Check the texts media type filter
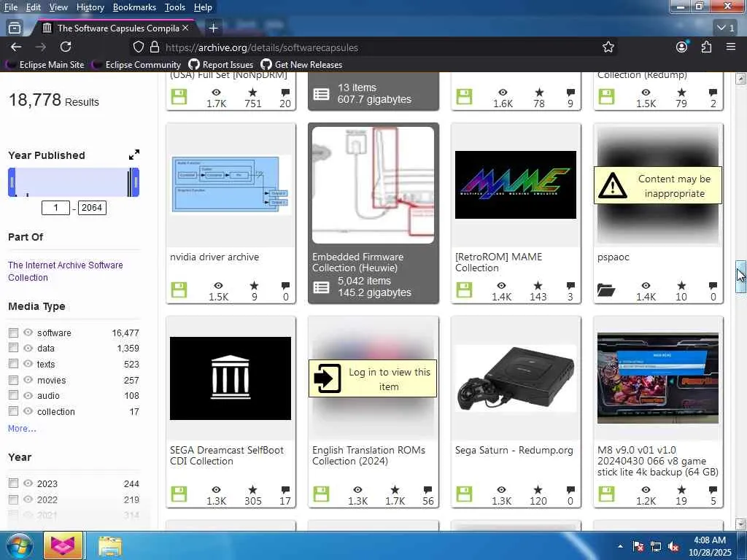Image resolution: width=747 pixels, height=560 pixels. tap(13, 364)
